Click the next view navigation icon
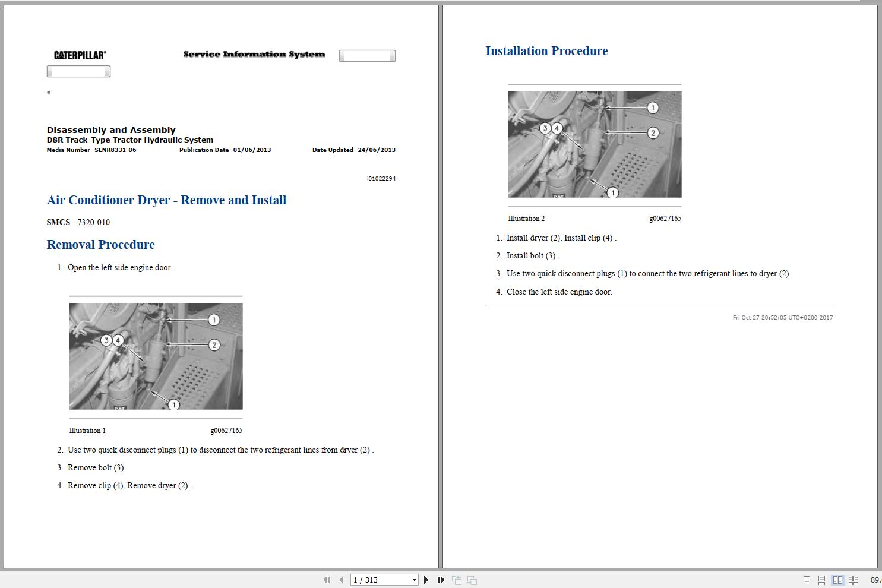This screenshot has height=588, width=882. pyautogui.click(x=472, y=580)
